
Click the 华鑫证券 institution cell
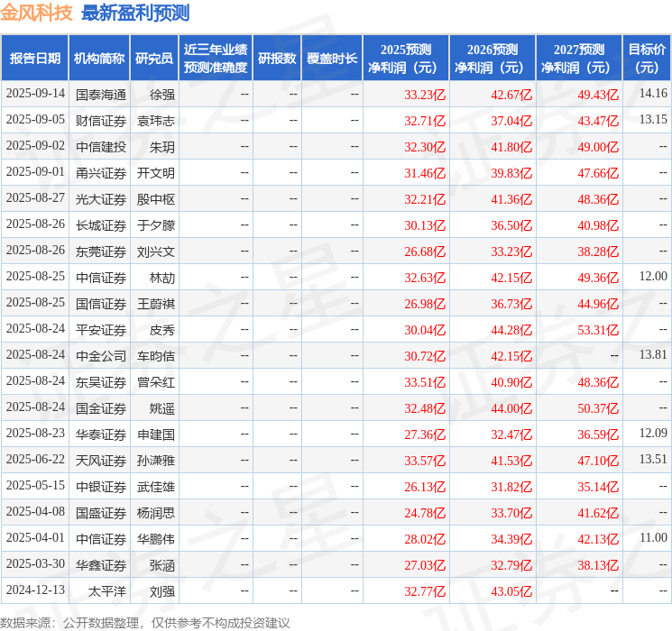click(x=101, y=565)
